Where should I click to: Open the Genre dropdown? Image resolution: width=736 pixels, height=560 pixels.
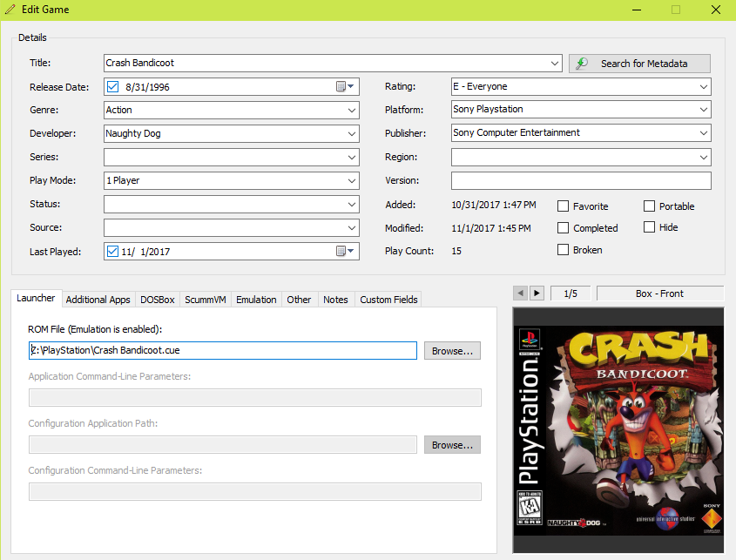click(x=352, y=111)
